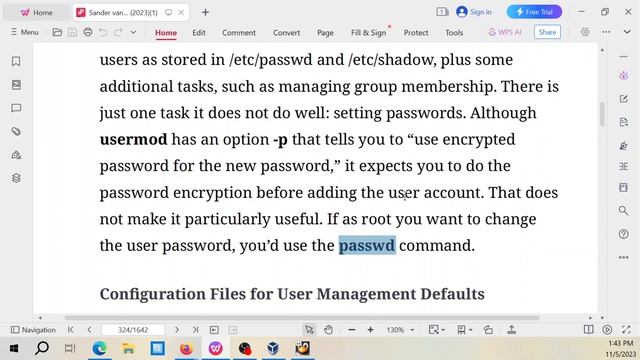Open the page layout display dropdown

pos(463,330)
